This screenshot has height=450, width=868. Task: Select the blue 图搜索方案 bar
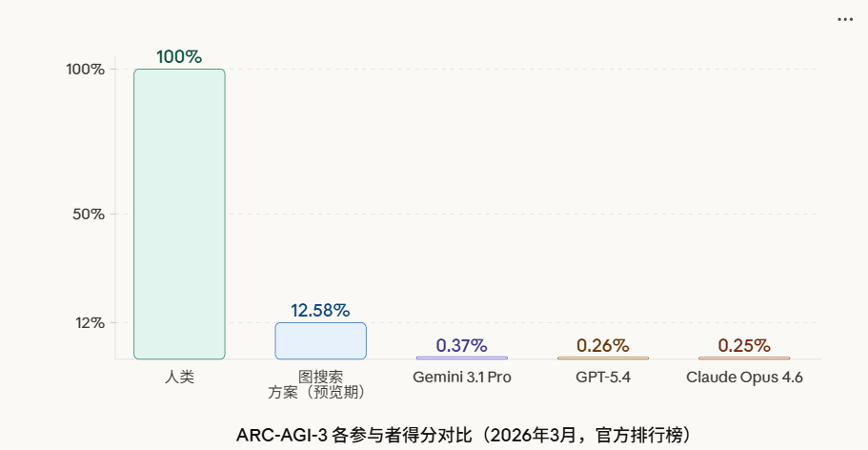[320, 340]
